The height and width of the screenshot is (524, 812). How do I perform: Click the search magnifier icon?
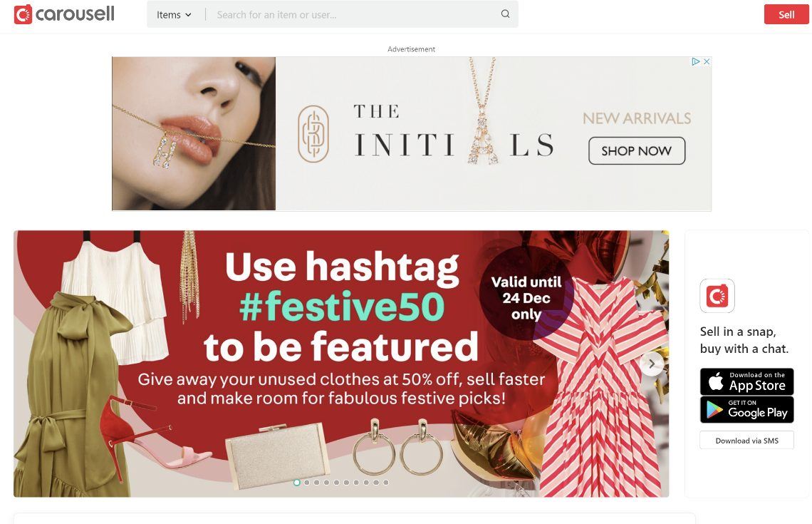[x=505, y=14]
